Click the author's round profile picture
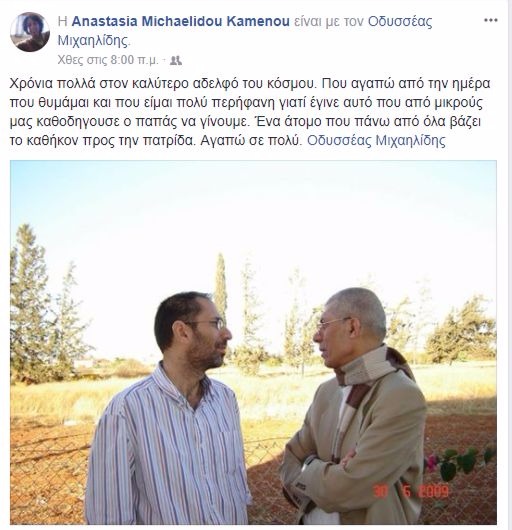This screenshot has height=530, width=512. coord(30,32)
